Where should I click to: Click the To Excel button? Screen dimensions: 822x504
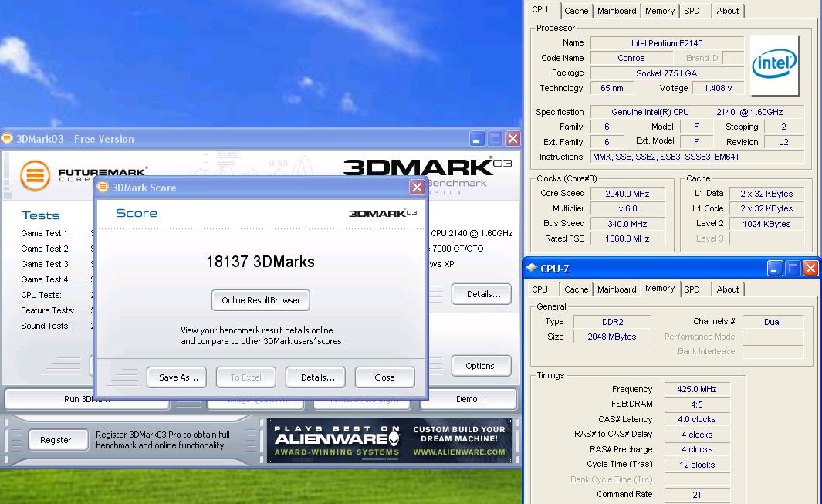coord(246,377)
